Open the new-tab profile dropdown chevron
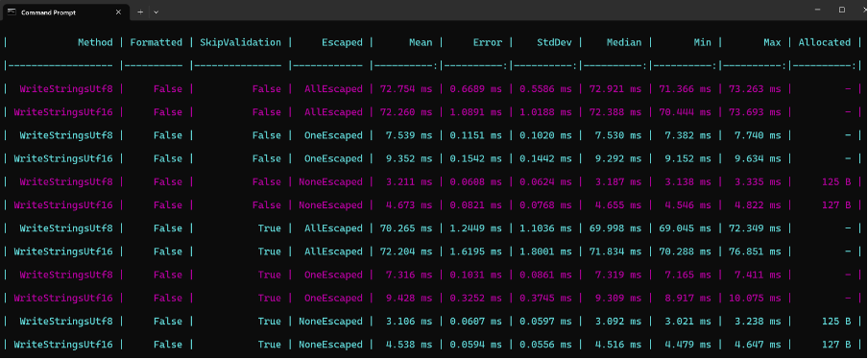This screenshot has width=868, height=359. click(157, 12)
